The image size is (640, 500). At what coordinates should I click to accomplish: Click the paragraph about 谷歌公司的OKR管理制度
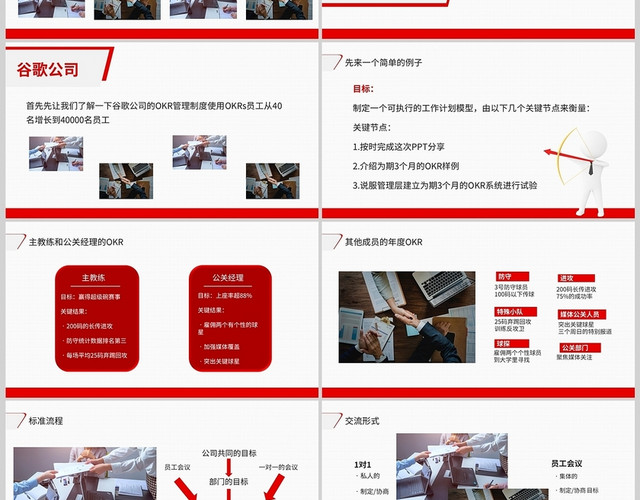(154, 113)
